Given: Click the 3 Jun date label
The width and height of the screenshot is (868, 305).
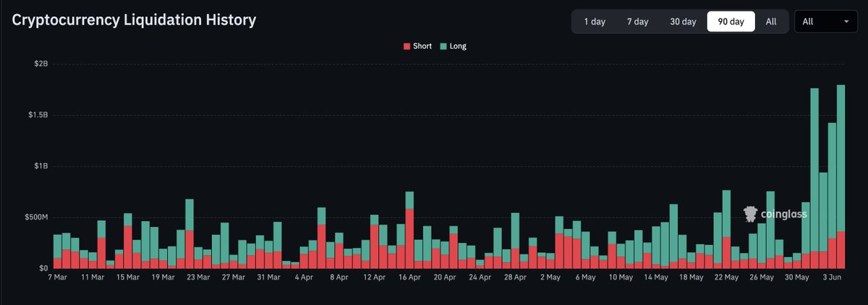Looking at the screenshot, I should pyautogui.click(x=833, y=277).
